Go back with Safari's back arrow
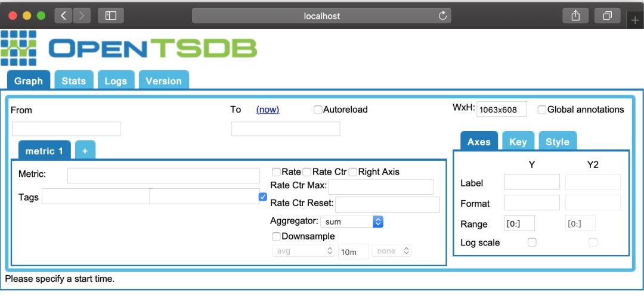This screenshot has width=644, height=296. pos(64,15)
